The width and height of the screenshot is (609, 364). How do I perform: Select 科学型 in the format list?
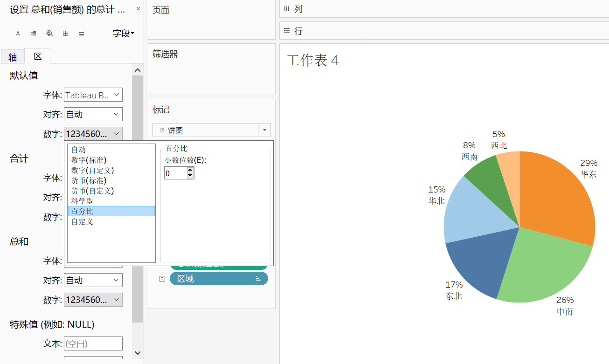click(111, 201)
